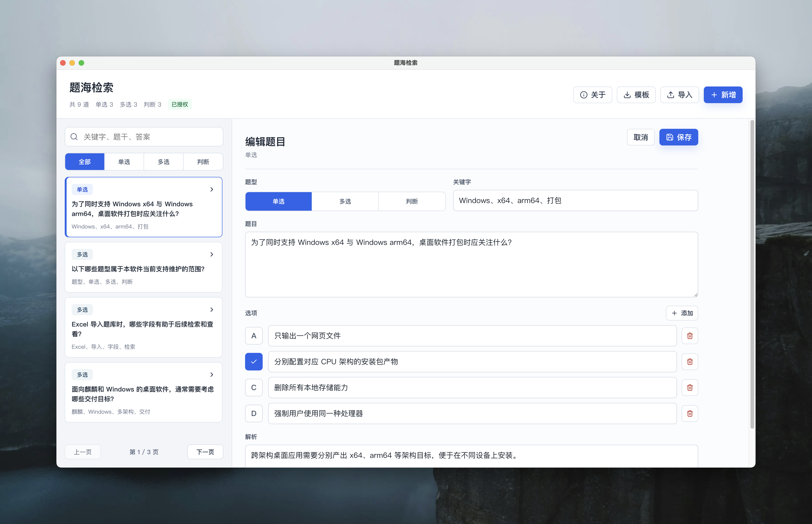Click the 第 1 / 3 页 page indicator
This screenshot has height=524, width=812.
[x=144, y=452]
